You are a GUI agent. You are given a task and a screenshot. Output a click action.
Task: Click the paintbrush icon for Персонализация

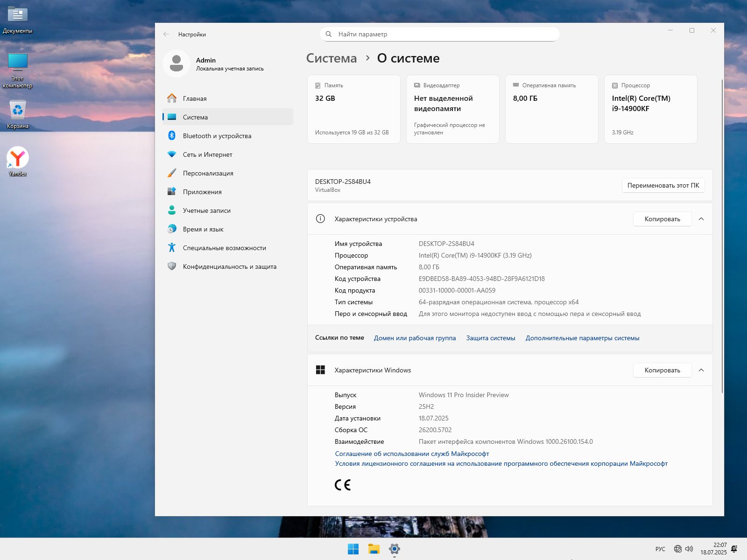[x=172, y=173]
